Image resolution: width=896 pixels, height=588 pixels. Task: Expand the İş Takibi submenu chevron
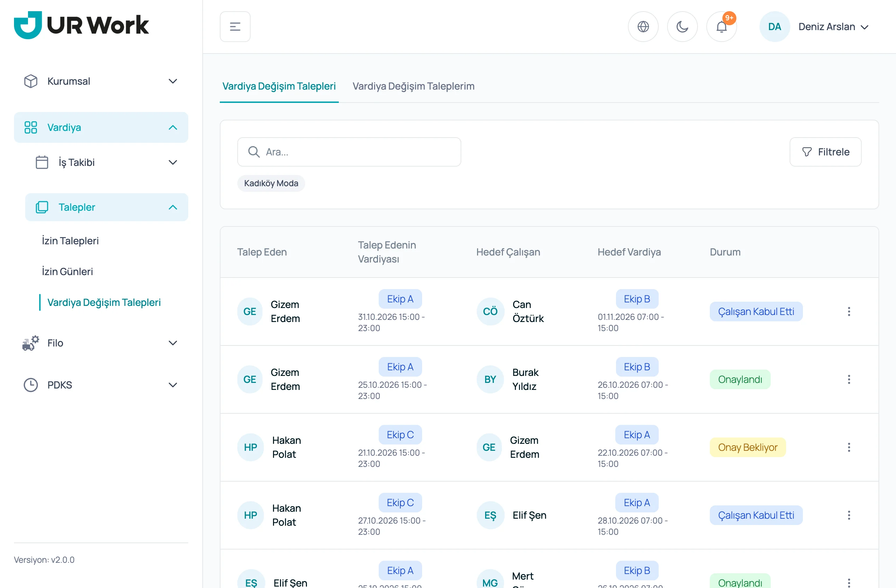(x=173, y=162)
